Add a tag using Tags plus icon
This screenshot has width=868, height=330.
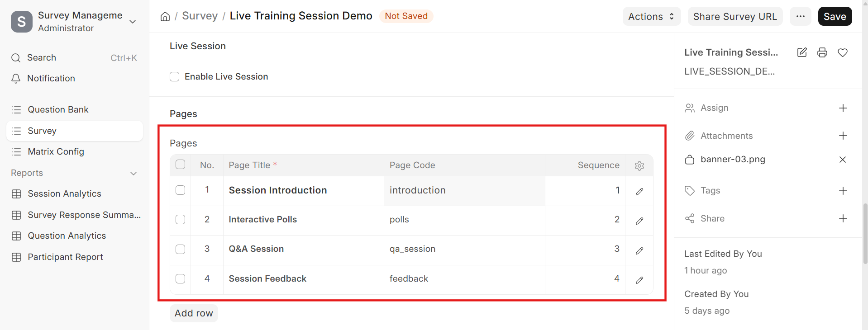[x=843, y=191]
